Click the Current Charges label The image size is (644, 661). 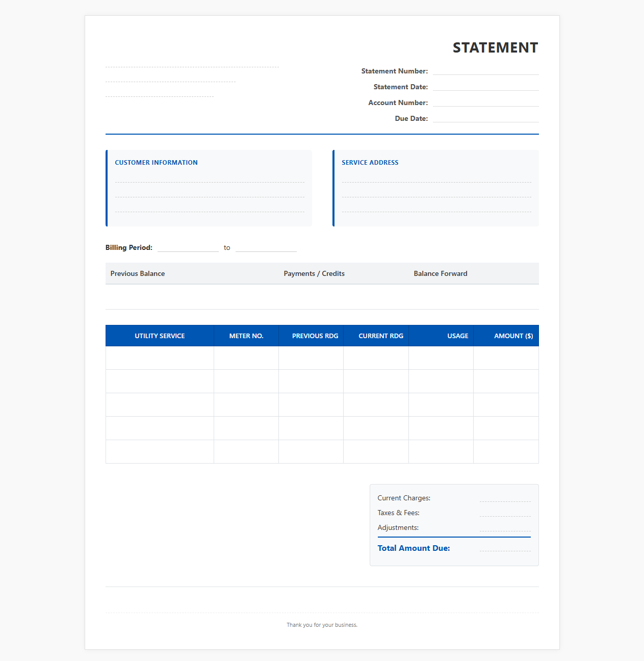tap(404, 498)
